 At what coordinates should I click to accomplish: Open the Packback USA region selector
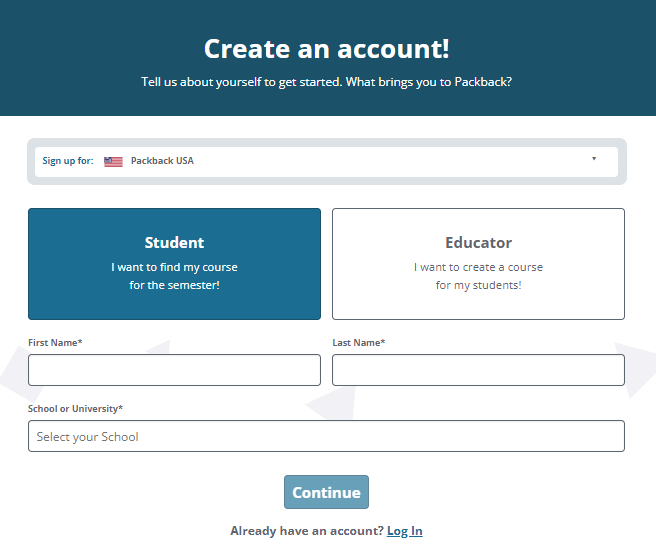326,162
